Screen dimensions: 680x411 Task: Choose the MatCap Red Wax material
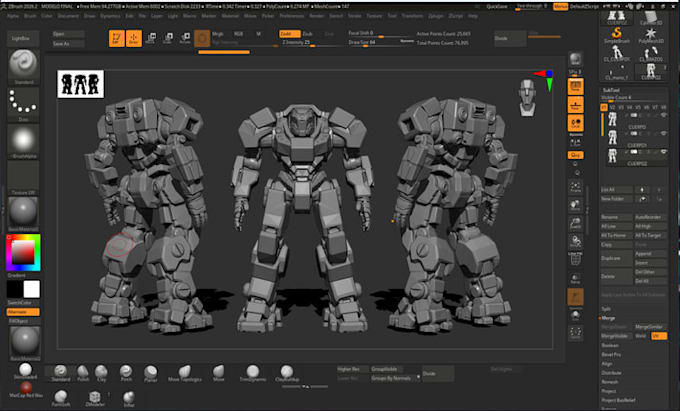26,389
